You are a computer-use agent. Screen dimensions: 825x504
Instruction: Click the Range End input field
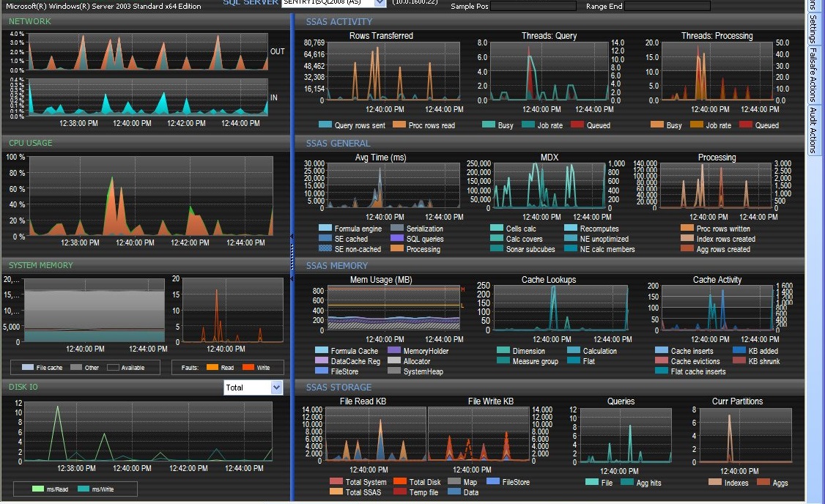point(667,7)
